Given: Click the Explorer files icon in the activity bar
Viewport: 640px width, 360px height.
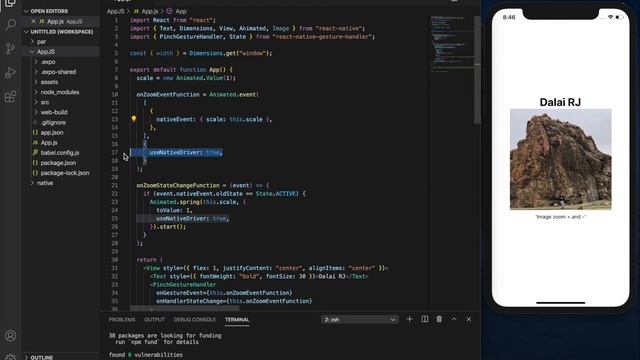Looking at the screenshot, I should tap(11, 3).
